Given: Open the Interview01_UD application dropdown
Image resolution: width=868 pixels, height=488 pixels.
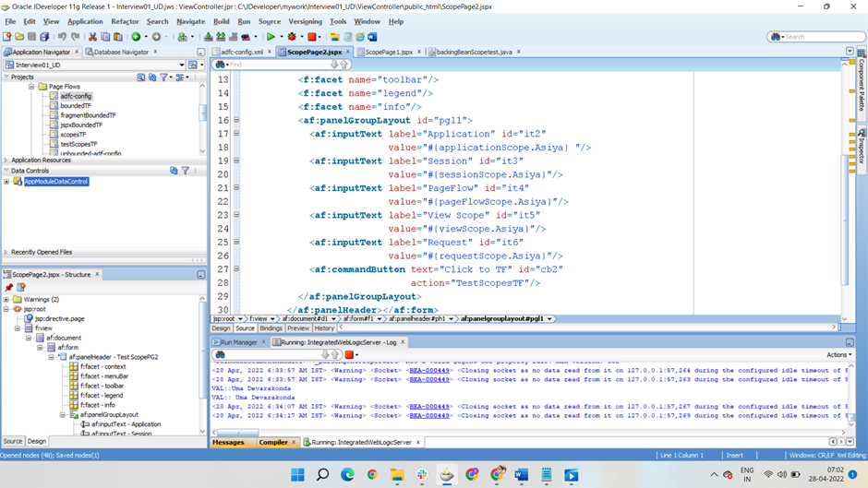Looking at the screenshot, I should 182,65.
